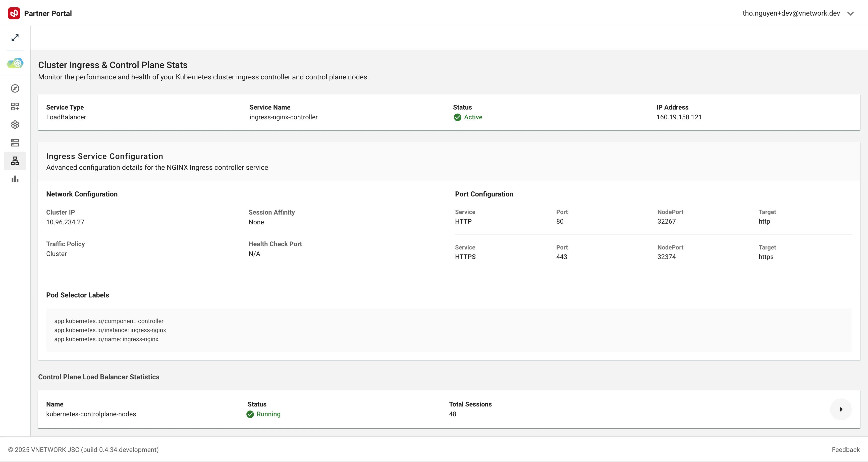Click the Pod Selector Labels code block
868x462 pixels.
coord(449,330)
